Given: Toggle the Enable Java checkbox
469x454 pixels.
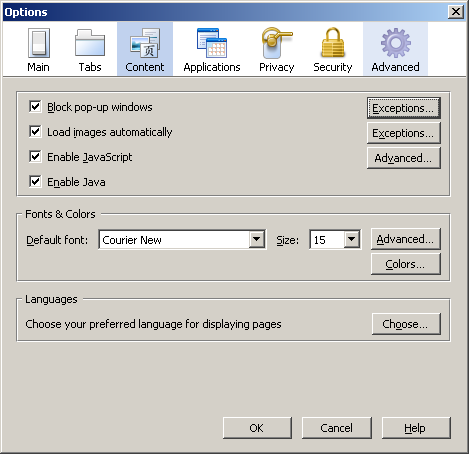Looking at the screenshot, I should point(35,182).
